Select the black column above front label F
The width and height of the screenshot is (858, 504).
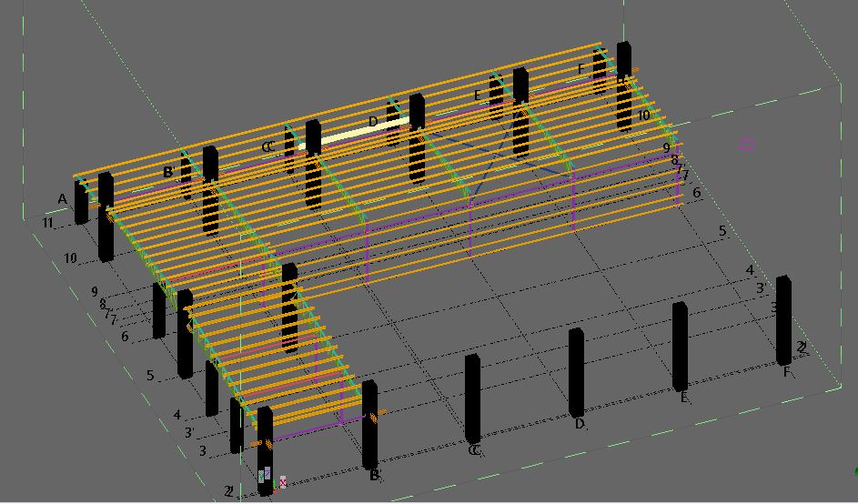pos(782,318)
